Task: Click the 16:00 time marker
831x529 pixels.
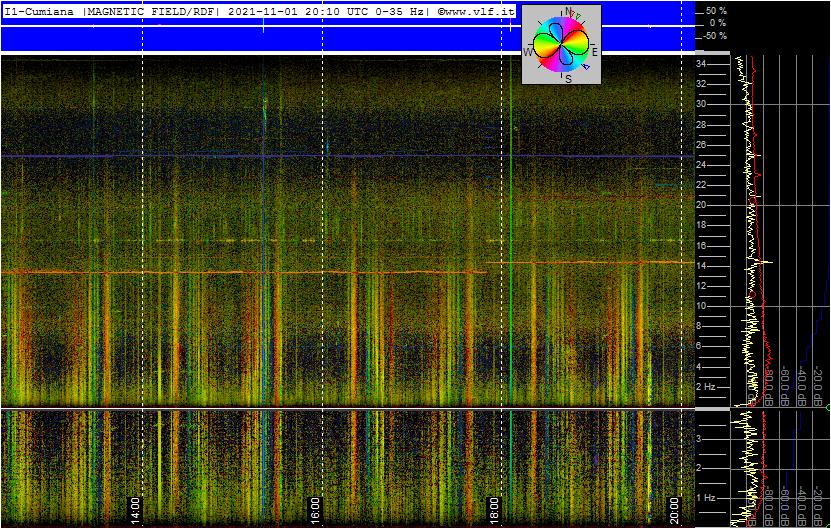Action: (x=315, y=510)
